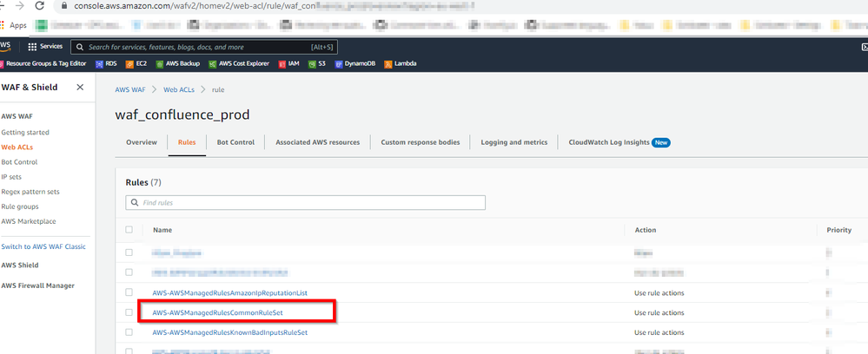Open IP sets in the sidebar
Screen dimensions: 868x354
tap(10, 177)
